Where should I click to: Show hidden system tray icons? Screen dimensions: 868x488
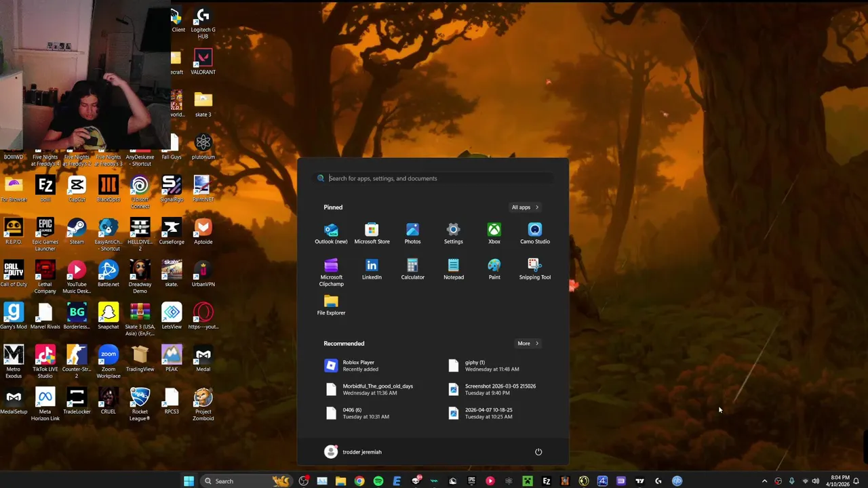tap(764, 481)
